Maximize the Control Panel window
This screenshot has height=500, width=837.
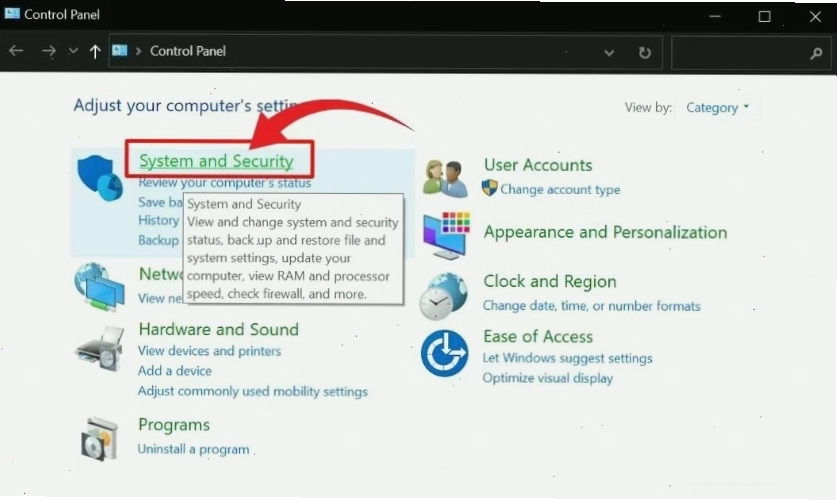pos(764,17)
